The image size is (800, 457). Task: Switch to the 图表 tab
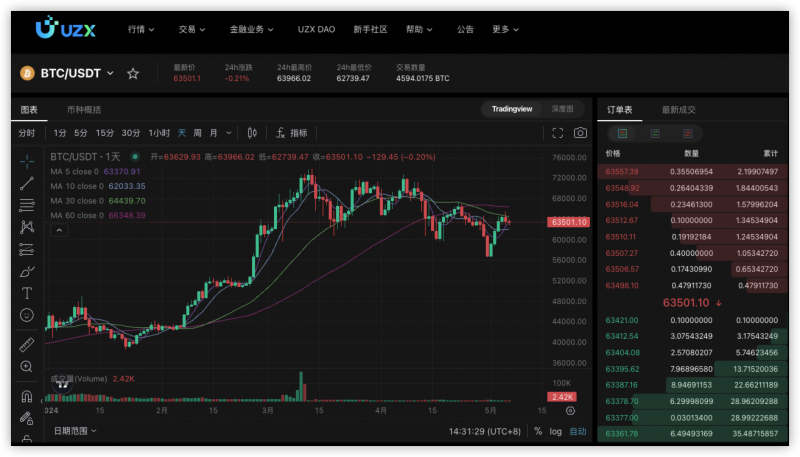point(29,110)
